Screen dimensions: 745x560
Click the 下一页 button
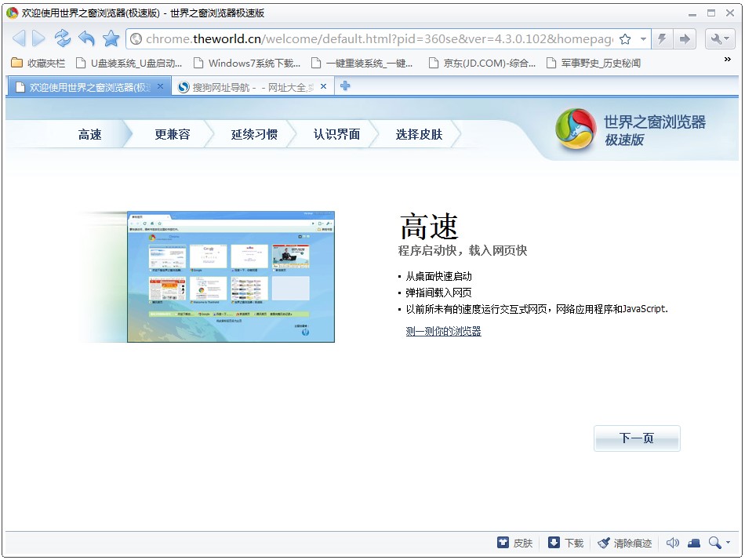tap(637, 438)
